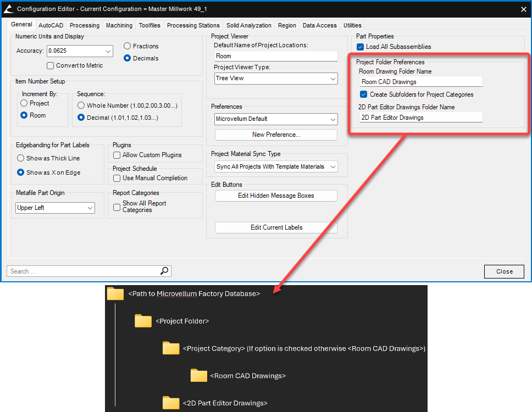Select Show as X on Edge option

point(21,172)
